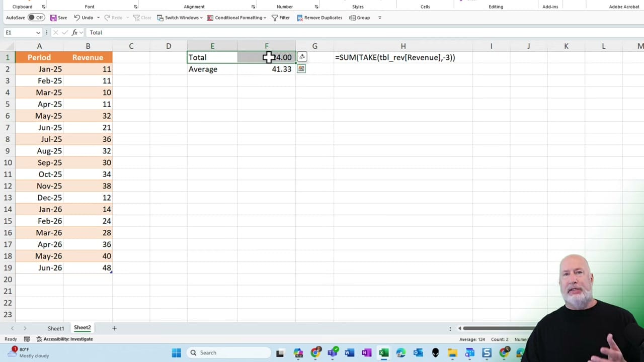
Task: Click the New Sheet plus button
Action: pyautogui.click(x=114, y=328)
